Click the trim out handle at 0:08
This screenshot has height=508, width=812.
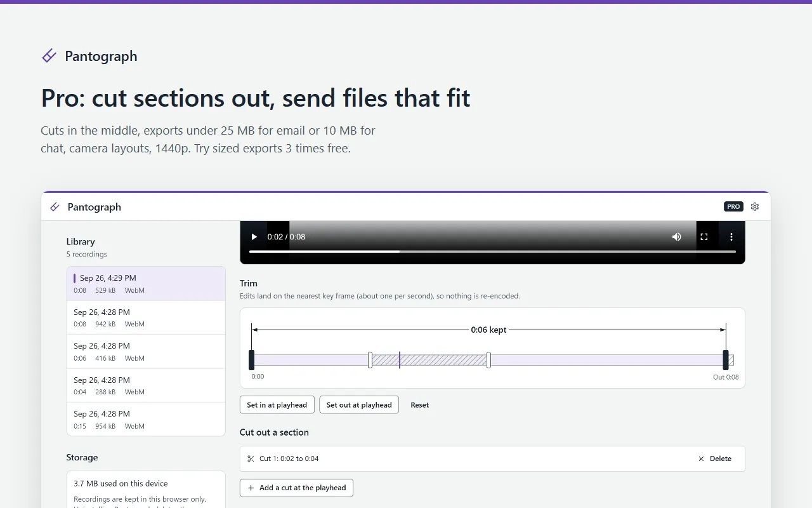point(726,360)
